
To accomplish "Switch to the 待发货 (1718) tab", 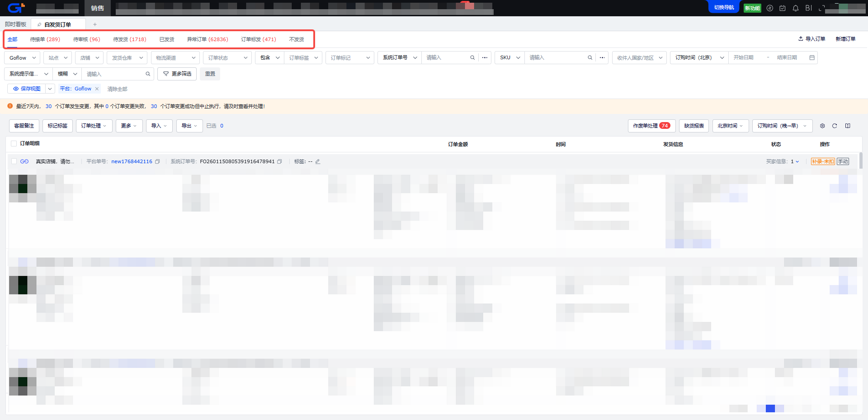I will click(129, 39).
